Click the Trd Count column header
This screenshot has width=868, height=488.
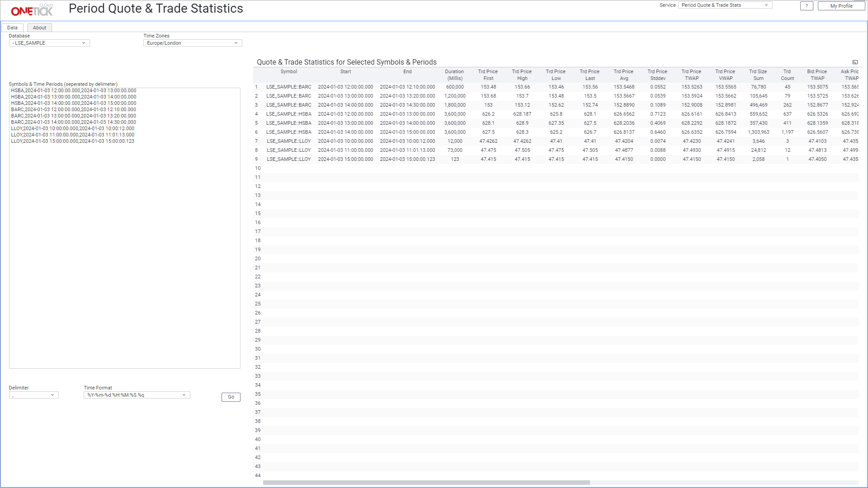[787, 75]
